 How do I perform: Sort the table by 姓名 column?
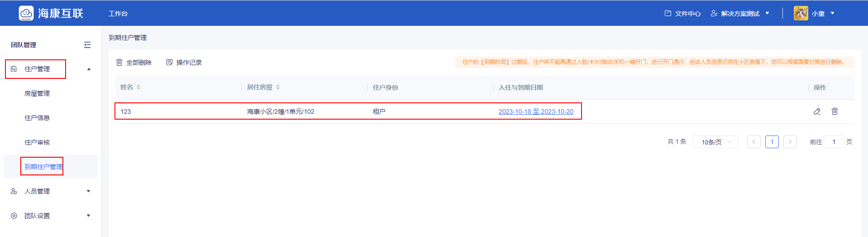138,87
